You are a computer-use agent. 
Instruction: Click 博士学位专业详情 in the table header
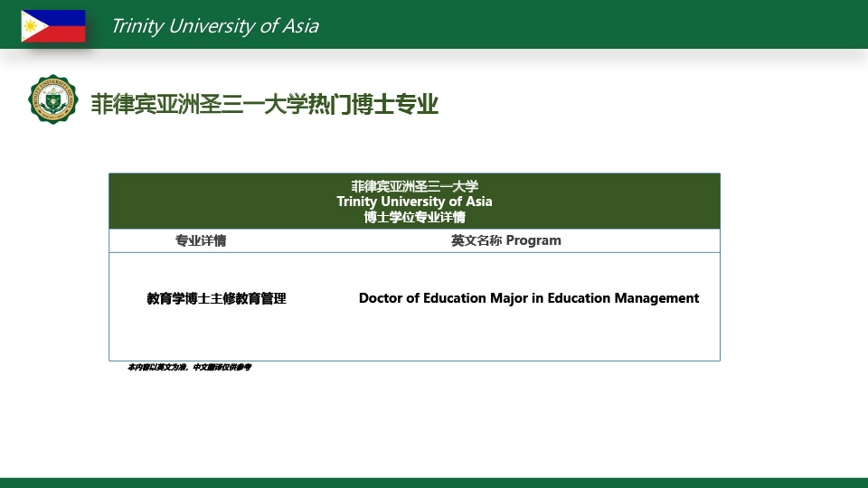tap(415, 217)
